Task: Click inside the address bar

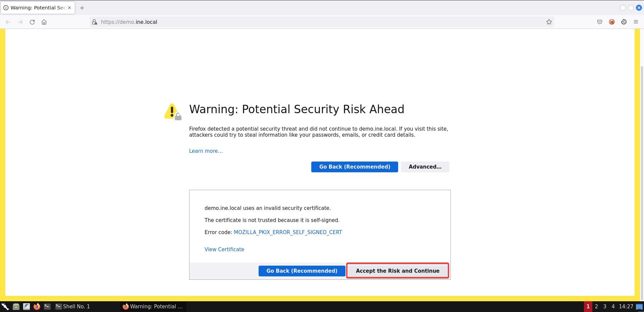Action: click(235, 22)
